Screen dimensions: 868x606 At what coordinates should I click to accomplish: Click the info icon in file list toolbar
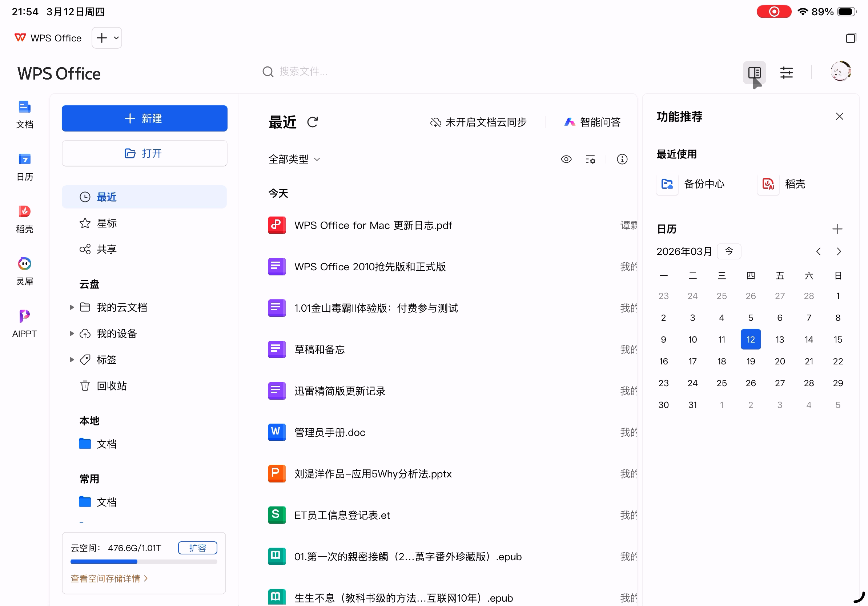pos(622,159)
